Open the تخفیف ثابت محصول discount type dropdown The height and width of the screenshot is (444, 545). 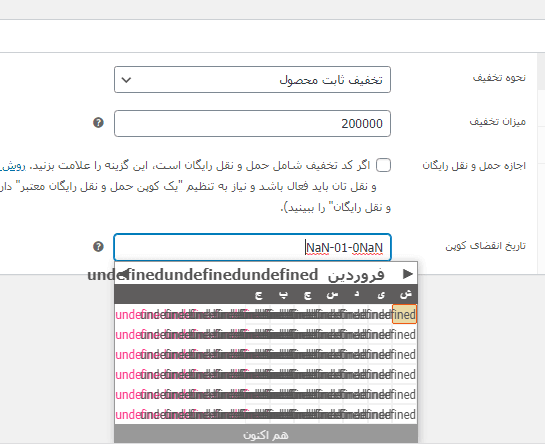[x=252, y=80]
